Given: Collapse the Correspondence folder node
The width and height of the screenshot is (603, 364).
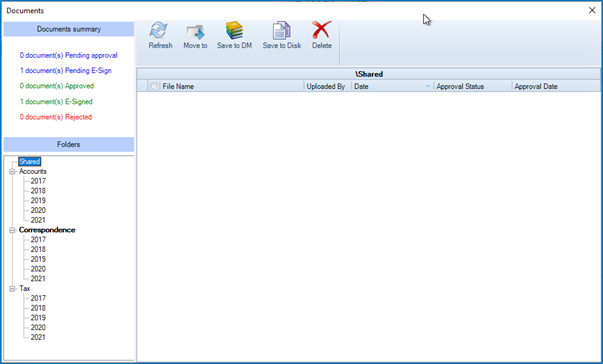Looking at the screenshot, I should pyautogui.click(x=12, y=230).
